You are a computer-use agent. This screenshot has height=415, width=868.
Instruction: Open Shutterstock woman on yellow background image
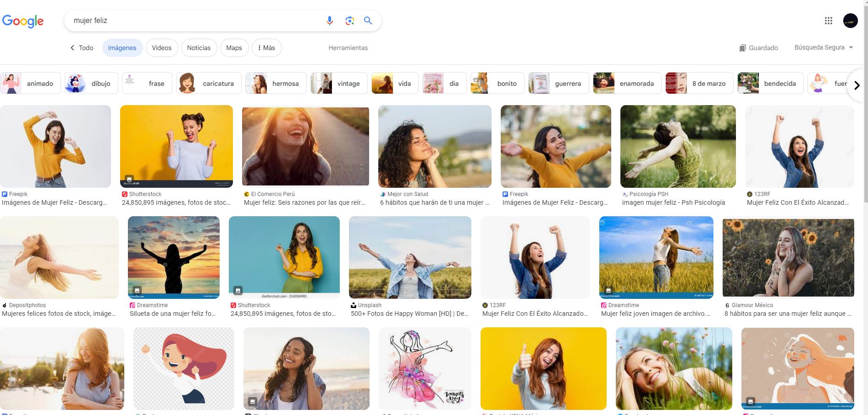[177, 146]
